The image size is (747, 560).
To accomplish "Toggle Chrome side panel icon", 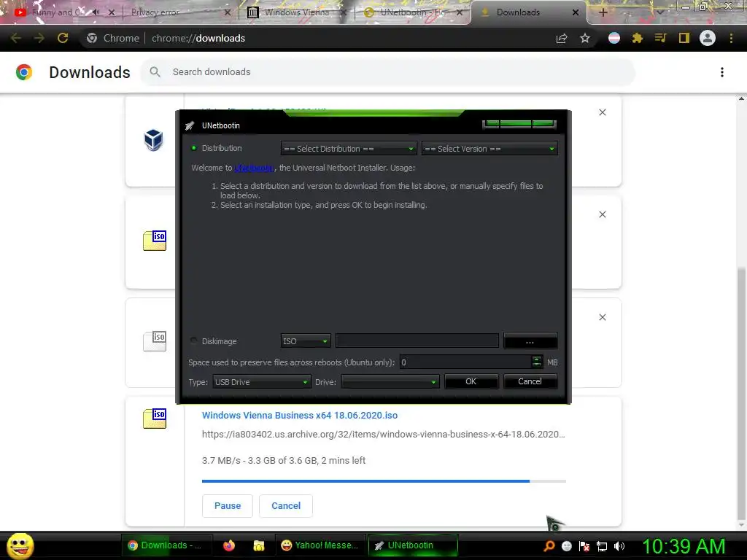I will [684, 38].
